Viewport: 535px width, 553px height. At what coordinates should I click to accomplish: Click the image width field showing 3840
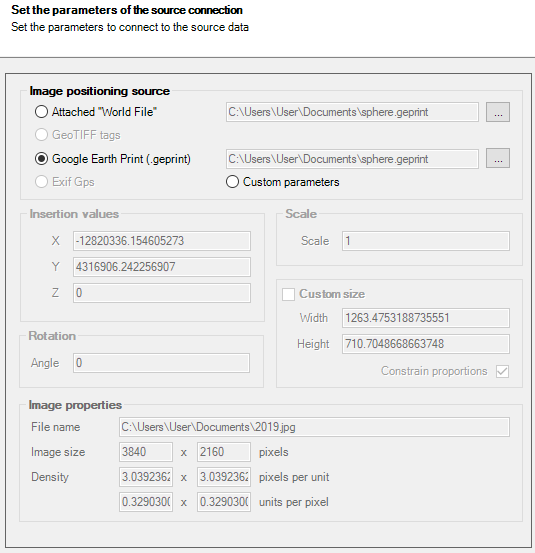pos(146,452)
